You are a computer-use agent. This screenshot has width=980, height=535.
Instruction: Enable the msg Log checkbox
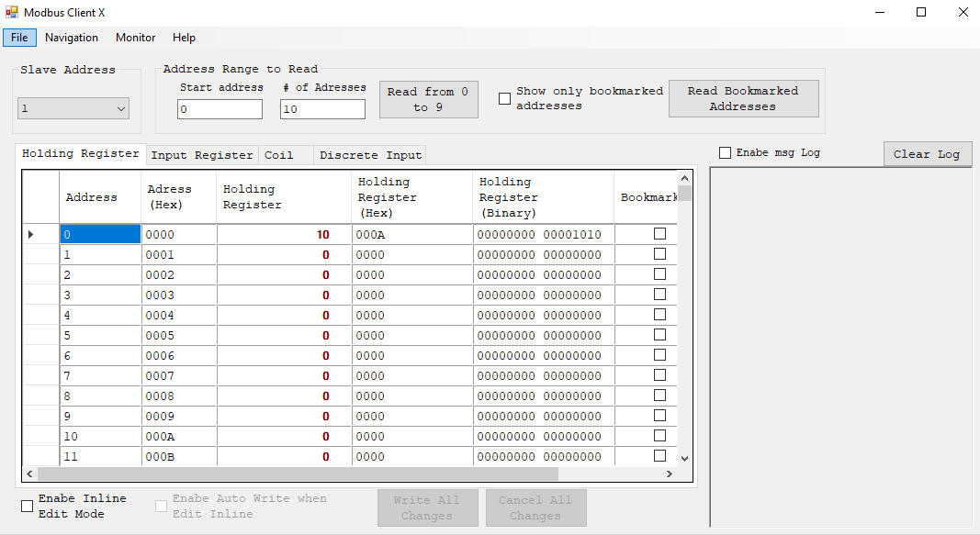[x=725, y=152]
